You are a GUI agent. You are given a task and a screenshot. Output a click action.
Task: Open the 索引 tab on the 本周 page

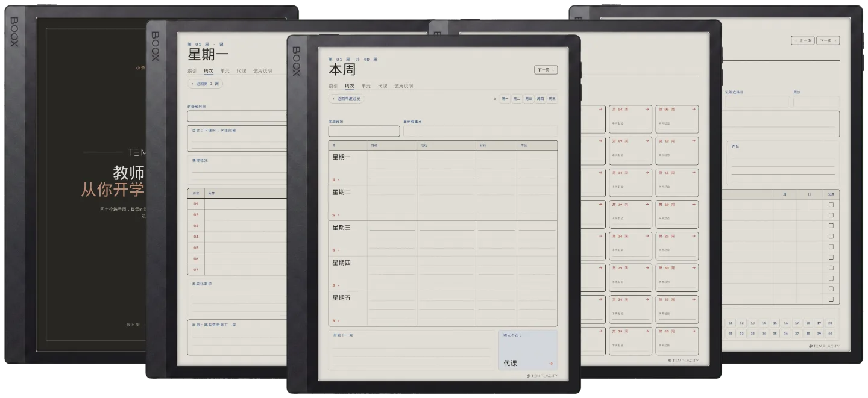click(333, 86)
